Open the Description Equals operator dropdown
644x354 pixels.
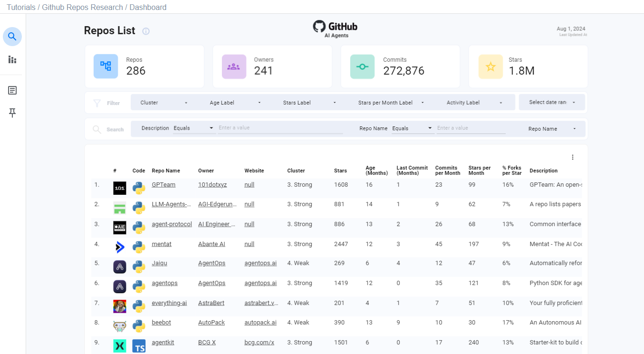[194, 128]
